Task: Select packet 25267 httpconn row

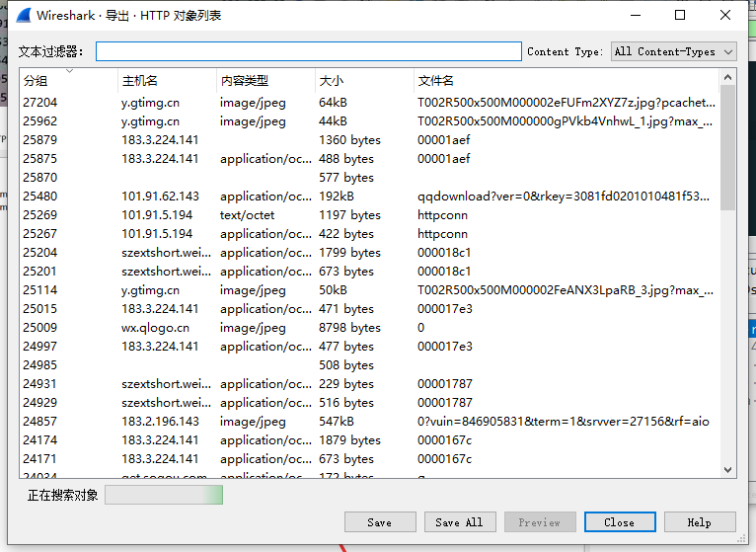Action: tap(369, 234)
